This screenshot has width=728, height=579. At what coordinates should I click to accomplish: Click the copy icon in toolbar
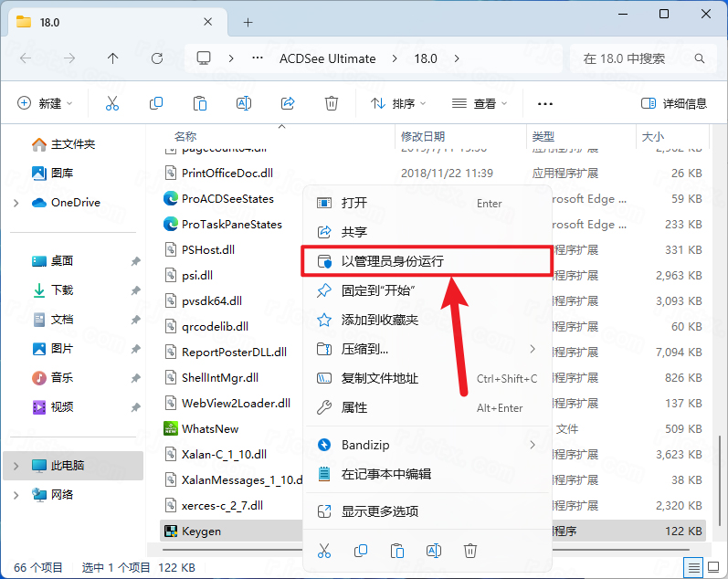coord(156,103)
